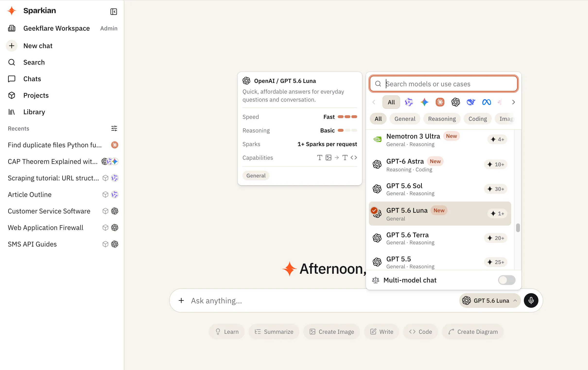Click the '1+ Sparks per request' value
The width and height of the screenshot is (588, 370).
327,144
